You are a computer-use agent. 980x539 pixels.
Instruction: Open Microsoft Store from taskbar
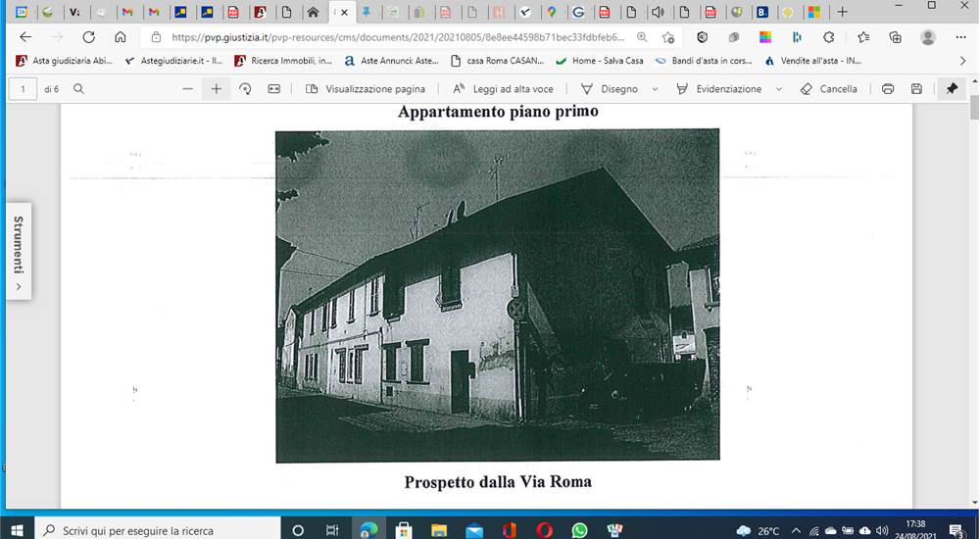(404, 530)
